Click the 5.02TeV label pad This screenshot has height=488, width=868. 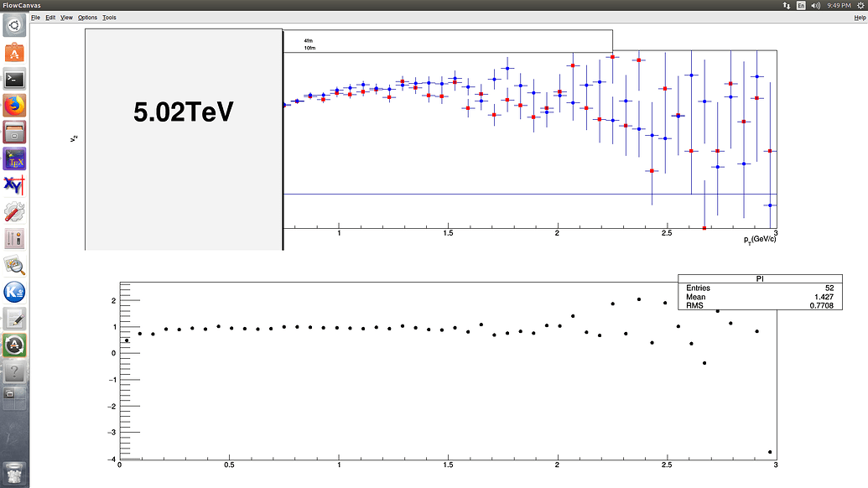[181, 110]
